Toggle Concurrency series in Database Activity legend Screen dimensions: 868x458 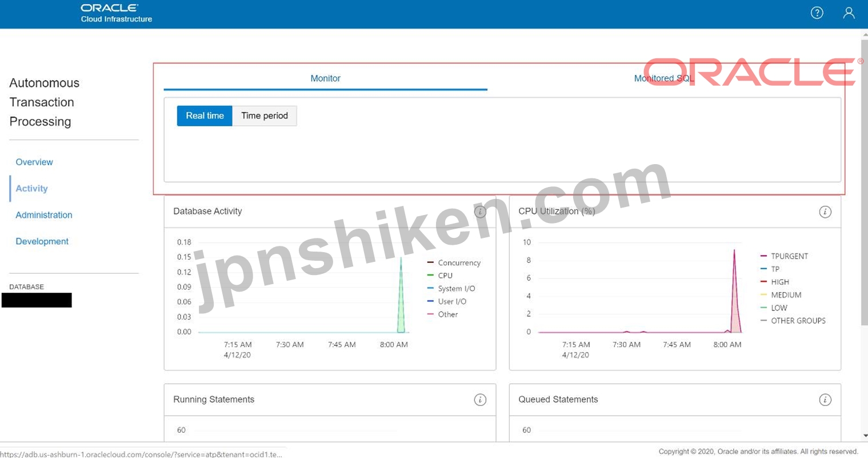454,262
